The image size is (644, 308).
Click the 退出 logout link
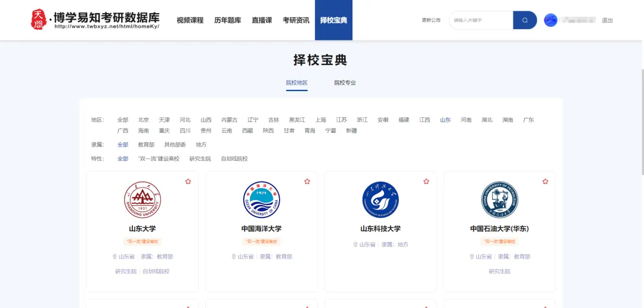[607, 20]
